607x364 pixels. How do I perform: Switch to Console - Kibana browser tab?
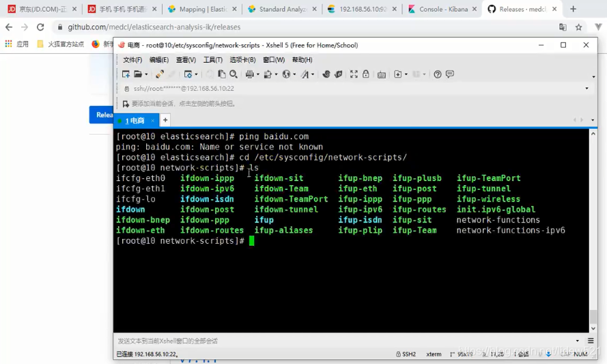point(442,9)
